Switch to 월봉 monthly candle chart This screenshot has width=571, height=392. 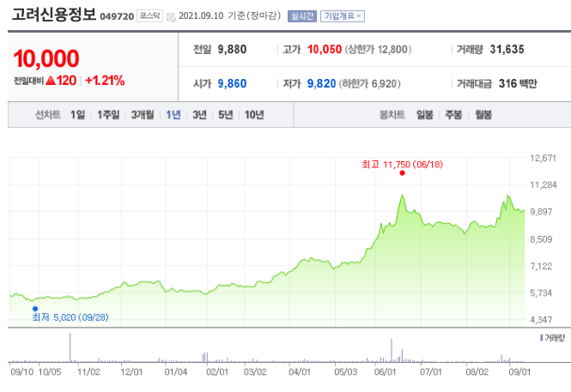(x=483, y=115)
